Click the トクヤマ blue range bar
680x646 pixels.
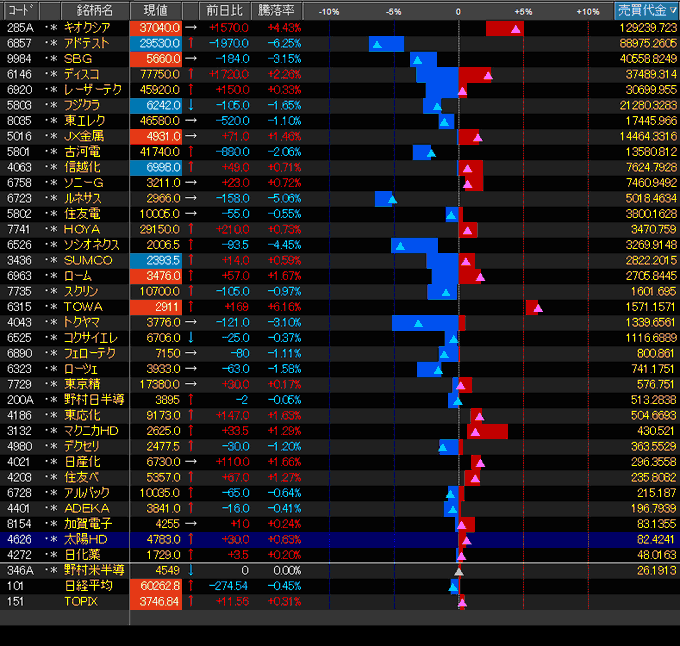click(425, 323)
